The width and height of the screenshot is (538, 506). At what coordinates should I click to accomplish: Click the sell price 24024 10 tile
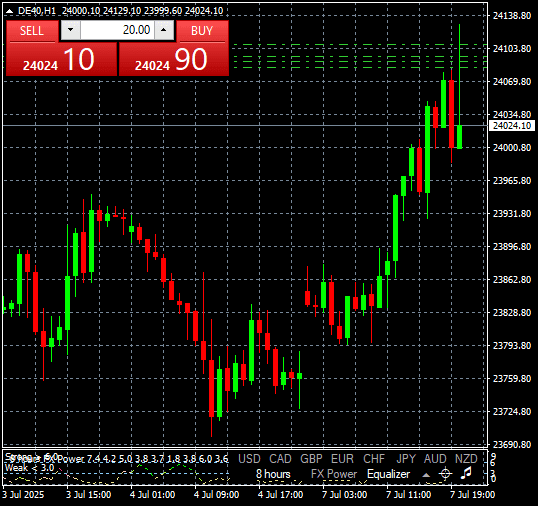(x=61, y=59)
